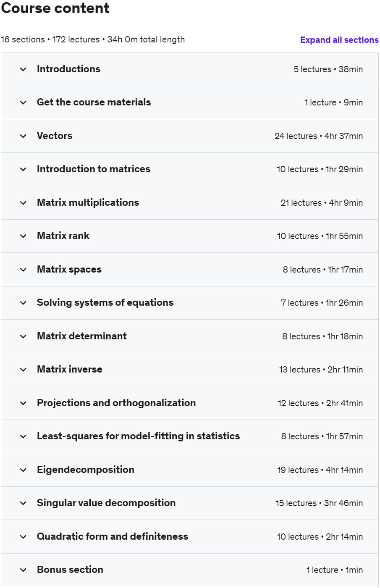Screen dimensions: 380x588
Task: Expand Singular value decomposition chevron
Action: (x=23, y=503)
